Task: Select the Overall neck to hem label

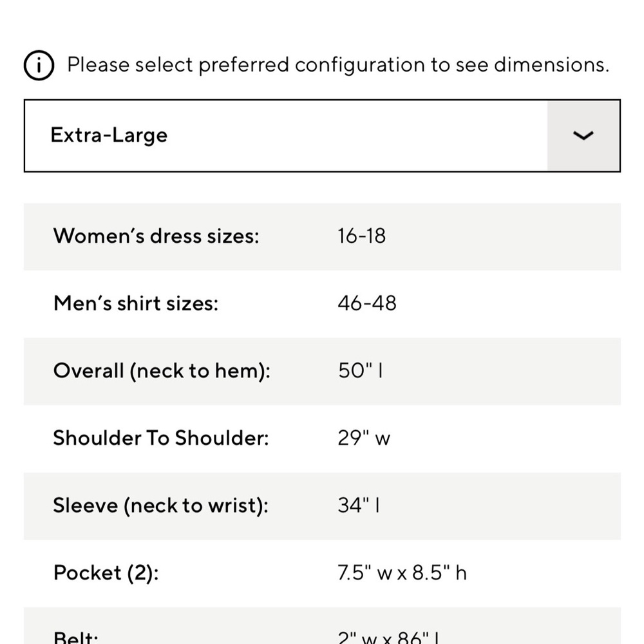Action: [x=162, y=371]
